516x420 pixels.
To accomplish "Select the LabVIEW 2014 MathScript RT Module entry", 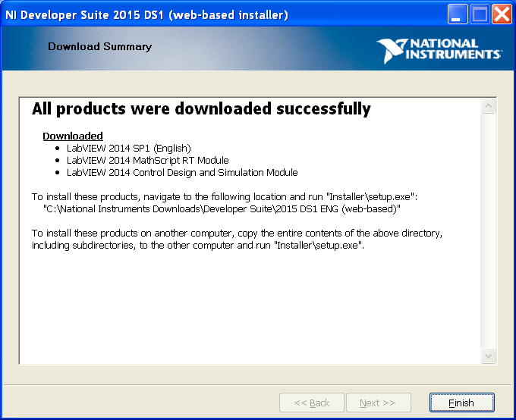I will click(x=147, y=160).
